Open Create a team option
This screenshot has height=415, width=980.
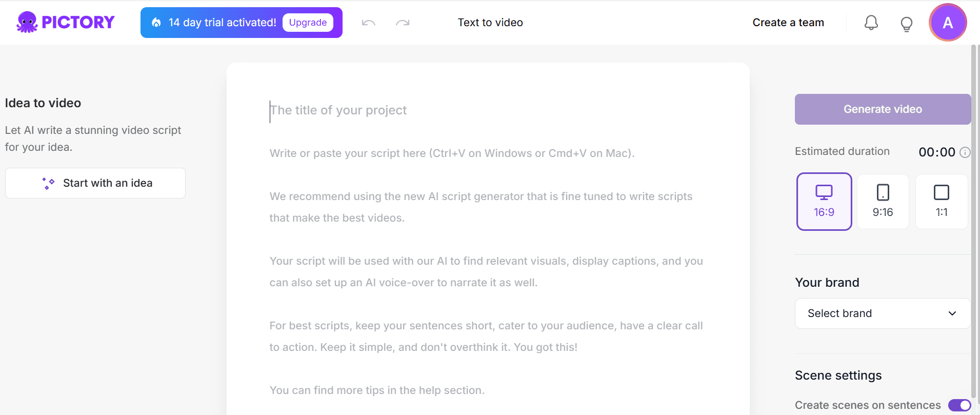pos(788,23)
